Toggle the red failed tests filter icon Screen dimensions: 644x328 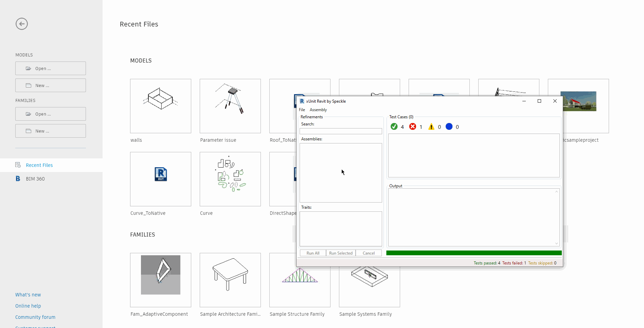(x=413, y=127)
